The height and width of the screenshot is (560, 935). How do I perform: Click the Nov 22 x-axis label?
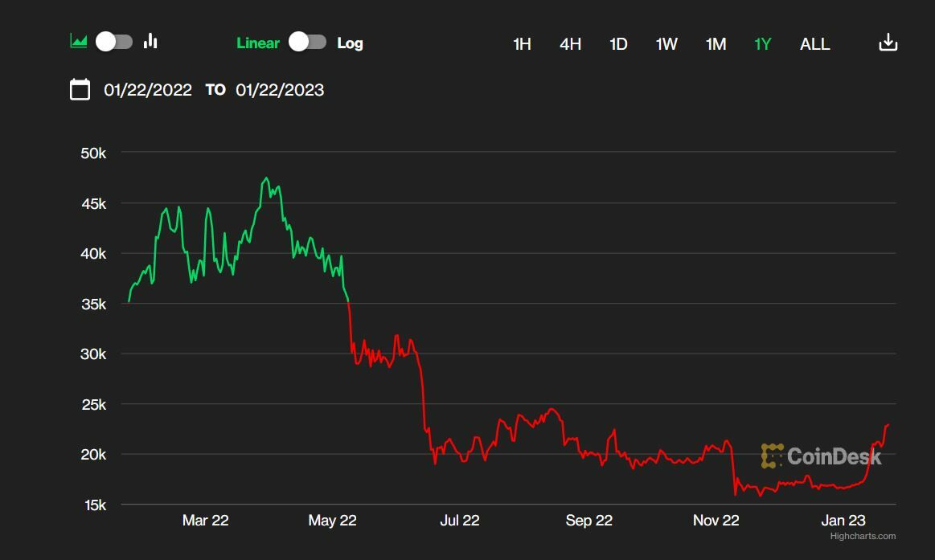[x=716, y=521]
